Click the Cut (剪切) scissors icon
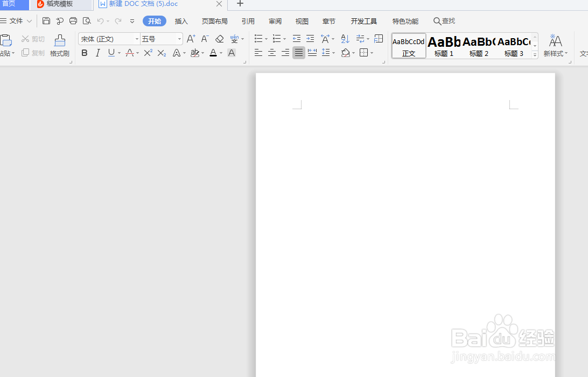The image size is (588, 377). pos(25,39)
